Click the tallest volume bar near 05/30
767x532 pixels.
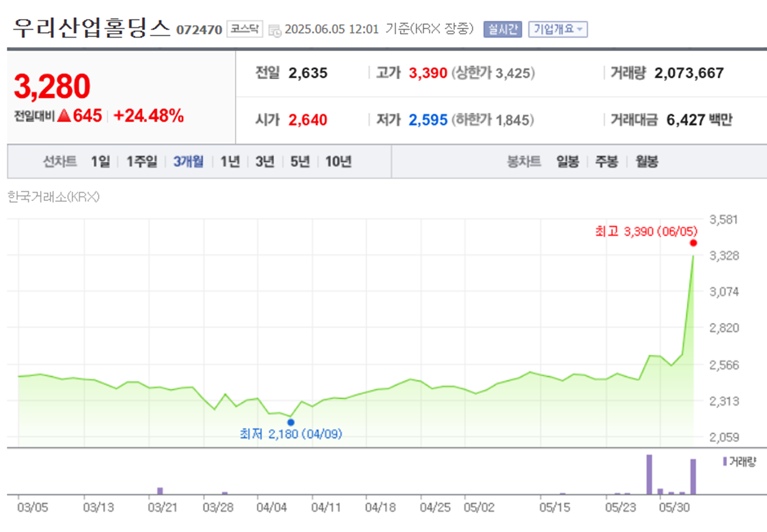[x=650, y=475]
